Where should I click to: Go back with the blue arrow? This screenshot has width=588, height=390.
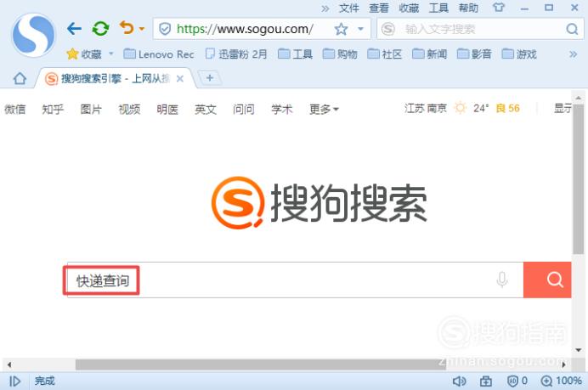click(74, 29)
